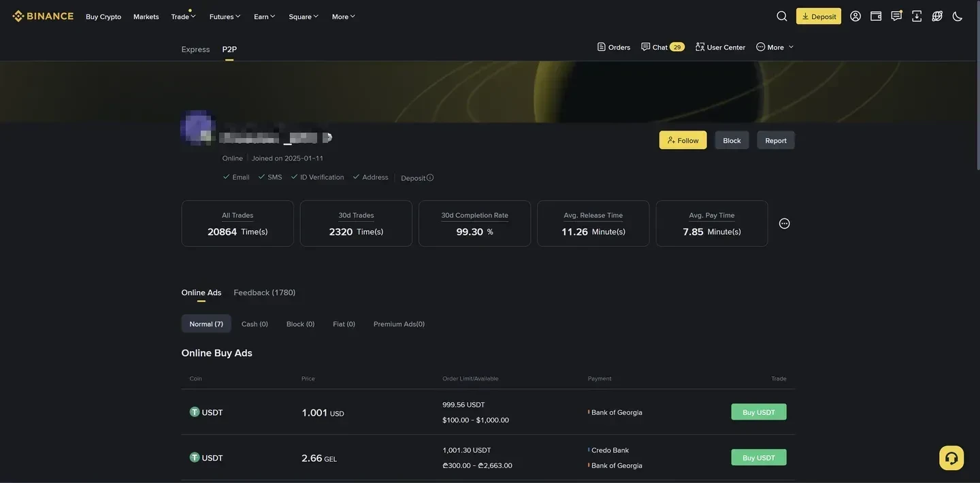
Task: Click the app download icon
Action: coord(917,16)
